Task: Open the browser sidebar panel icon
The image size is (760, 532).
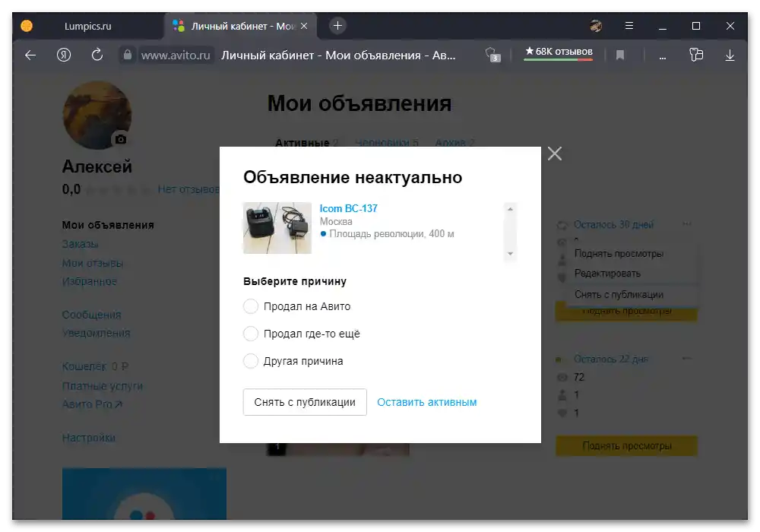Action: click(696, 55)
